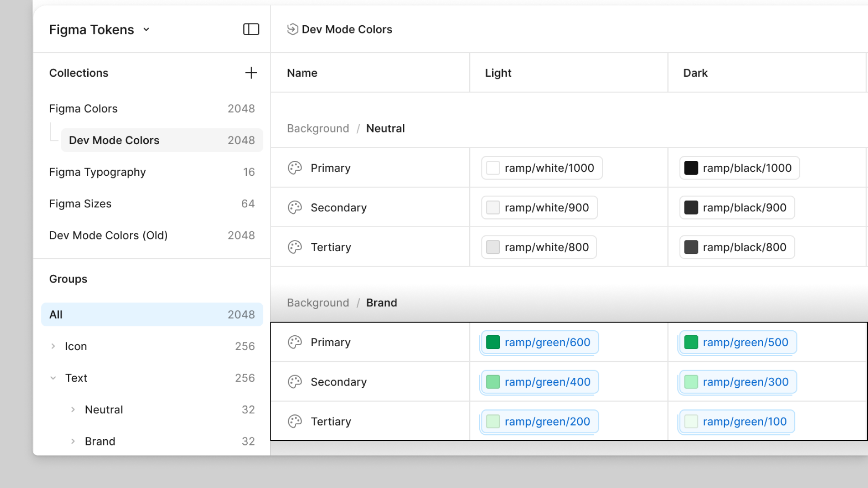The width and height of the screenshot is (868, 488).
Task: Click the Dark mode column header
Action: [695, 73]
